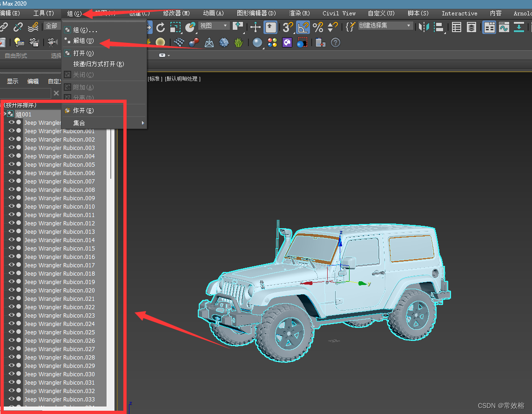The width and height of the screenshot is (532, 414).
Task: Toggle Angle Snap
Action: coord(303,27)
